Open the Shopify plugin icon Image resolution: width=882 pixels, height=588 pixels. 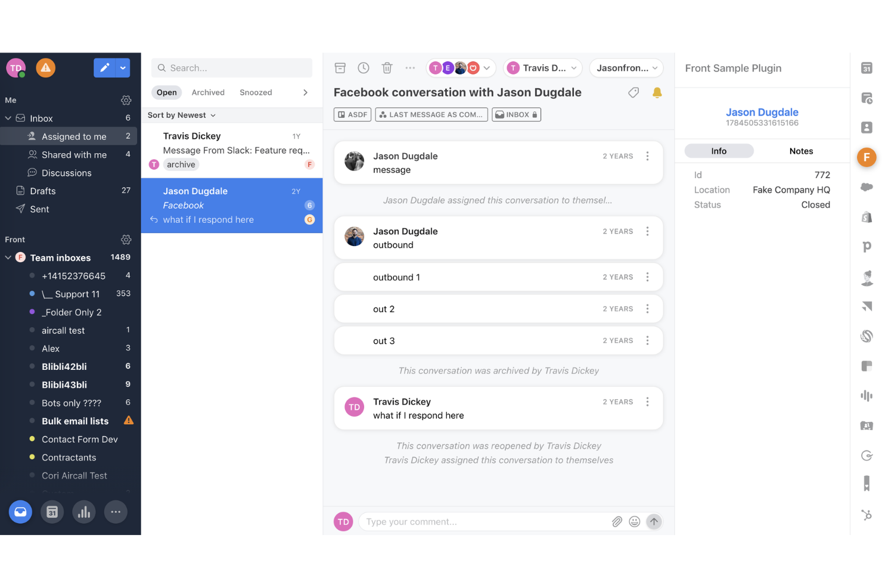(866, 217)
